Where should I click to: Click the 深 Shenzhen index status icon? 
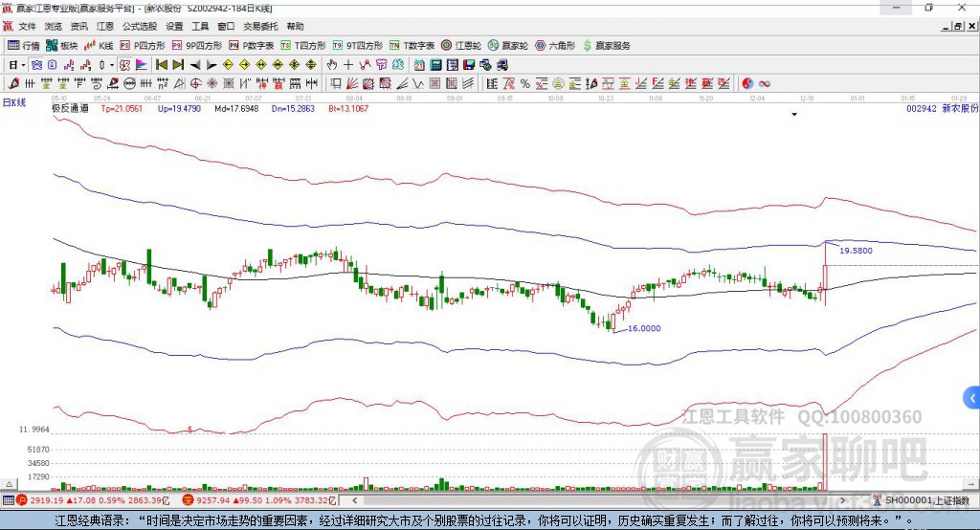tap(188, 500)
